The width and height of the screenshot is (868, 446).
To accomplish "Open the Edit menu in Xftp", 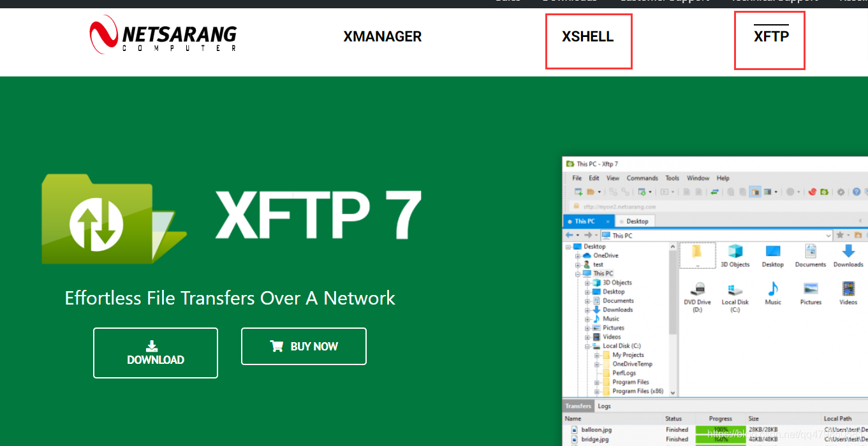I will pyautogui.click(x=594, y=178).
